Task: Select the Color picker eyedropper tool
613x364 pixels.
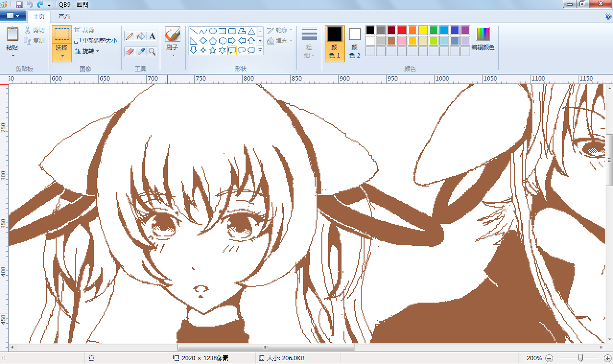Action: (x=141, y=51)
